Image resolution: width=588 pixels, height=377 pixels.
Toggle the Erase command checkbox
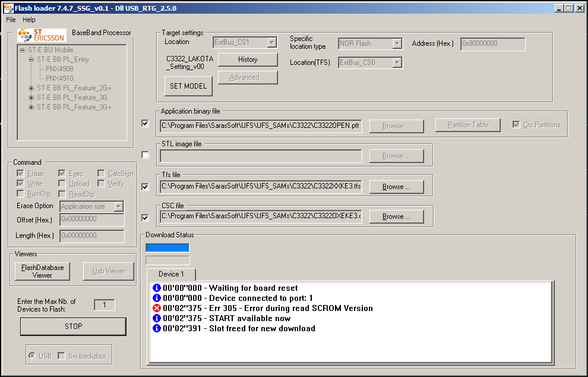(20, 174)
